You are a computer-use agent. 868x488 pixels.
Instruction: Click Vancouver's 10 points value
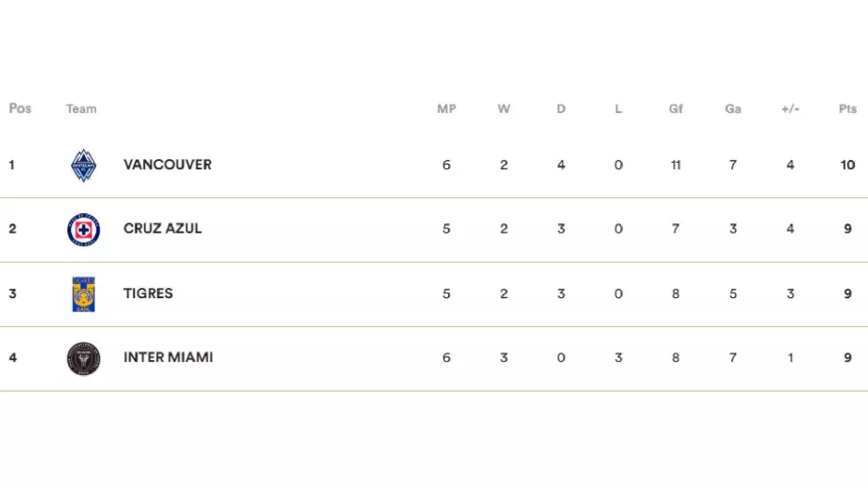coord(847,165)
